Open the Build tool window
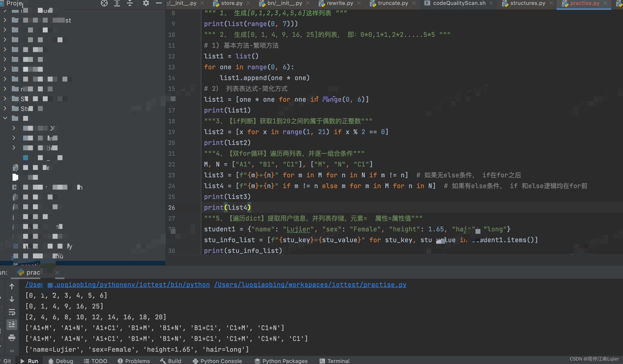 coord(171,361)
